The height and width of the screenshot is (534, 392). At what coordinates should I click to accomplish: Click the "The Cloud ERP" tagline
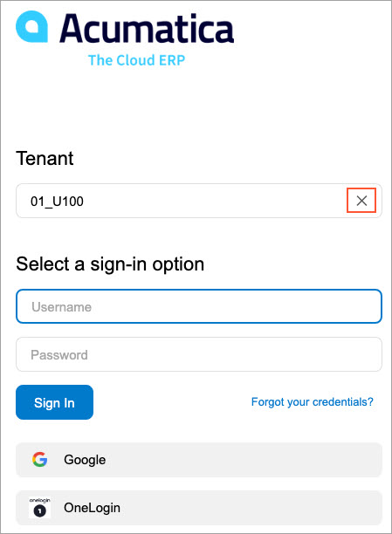point(136,60)
